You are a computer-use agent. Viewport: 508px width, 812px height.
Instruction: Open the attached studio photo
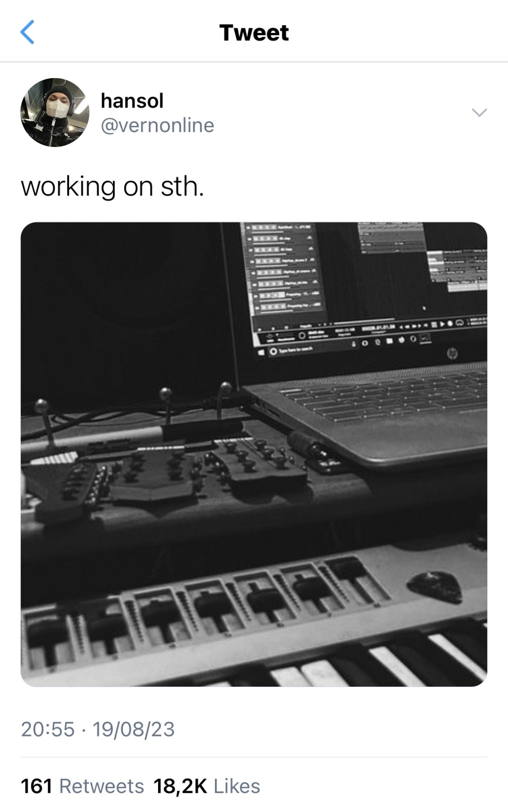click(x=254, y=454)
